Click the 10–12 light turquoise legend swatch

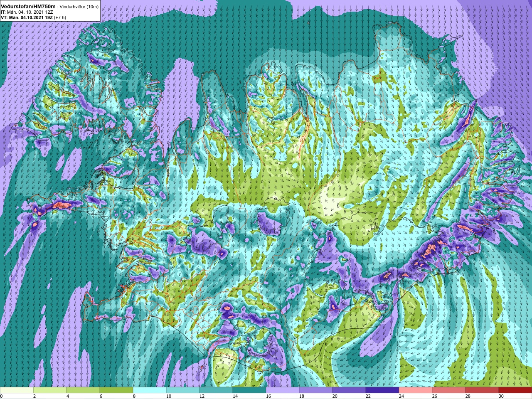(183, 390)
